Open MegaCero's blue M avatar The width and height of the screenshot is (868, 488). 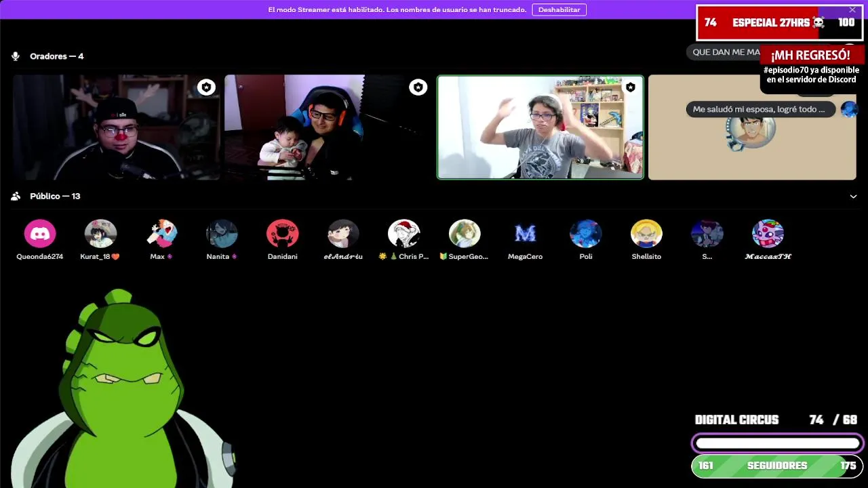[x=526, y=234]
